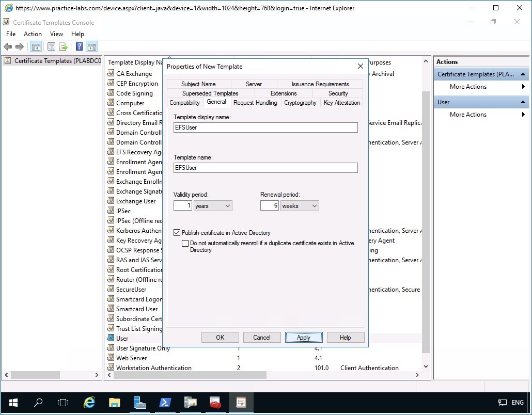Click the Workstation Authentication template icon
This screenshot has width=532, height=415.
point(111,368)
